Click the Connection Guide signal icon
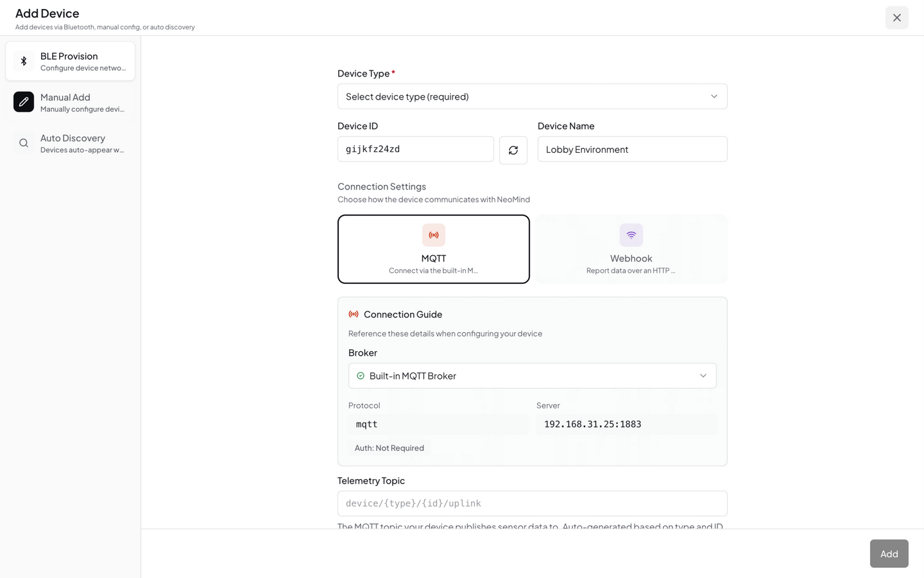 (x=354, y=314)
